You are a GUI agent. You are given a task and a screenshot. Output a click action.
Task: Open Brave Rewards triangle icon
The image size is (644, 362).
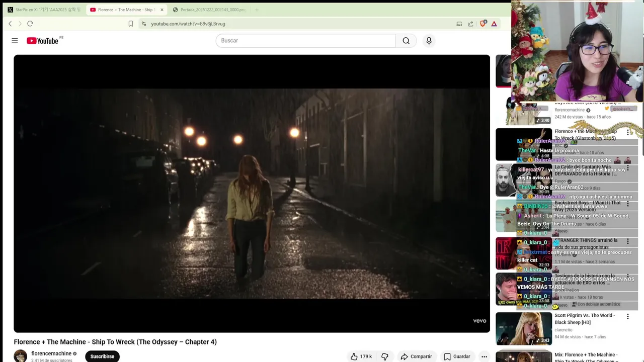494,24
